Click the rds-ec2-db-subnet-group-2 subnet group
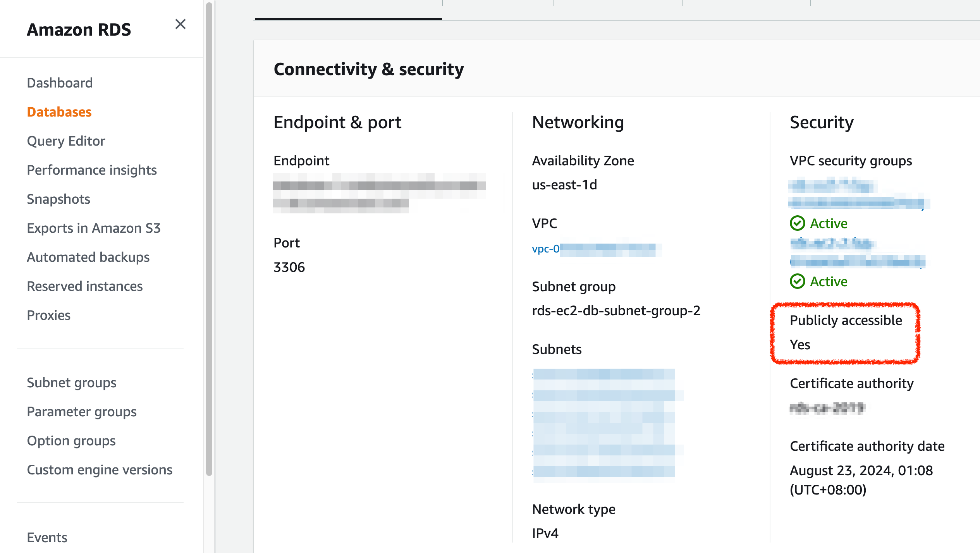Screen dimensions: 980x553 pos(616,310)
